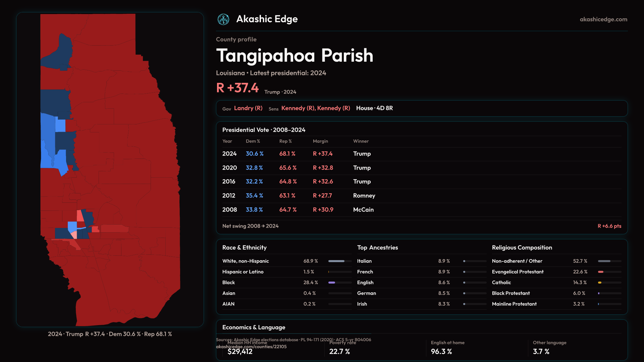The image size is (644, 362).
Task: Click Kennedy (R), Kennedy (R) senators text
Action: (315, 108)
